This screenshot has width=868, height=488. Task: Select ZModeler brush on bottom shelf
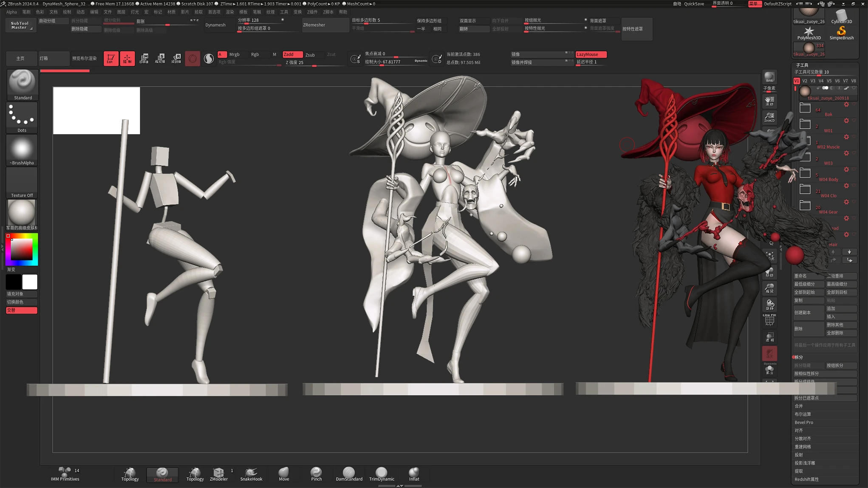click(x=219, y=474)
